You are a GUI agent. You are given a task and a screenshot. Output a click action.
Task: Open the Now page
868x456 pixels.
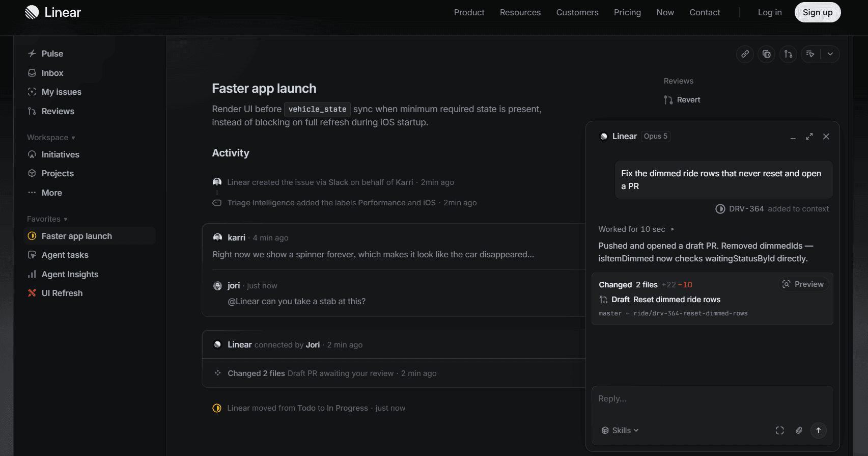point(665,12)
